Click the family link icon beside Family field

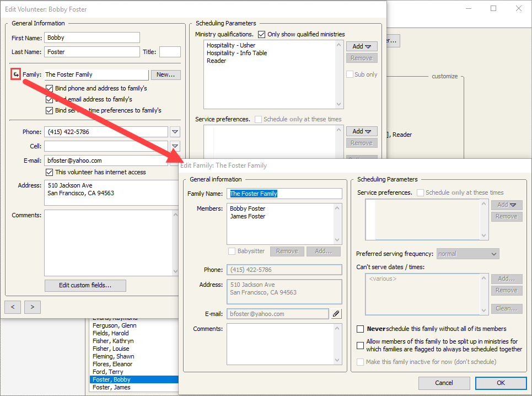click(x=15, y=74)
